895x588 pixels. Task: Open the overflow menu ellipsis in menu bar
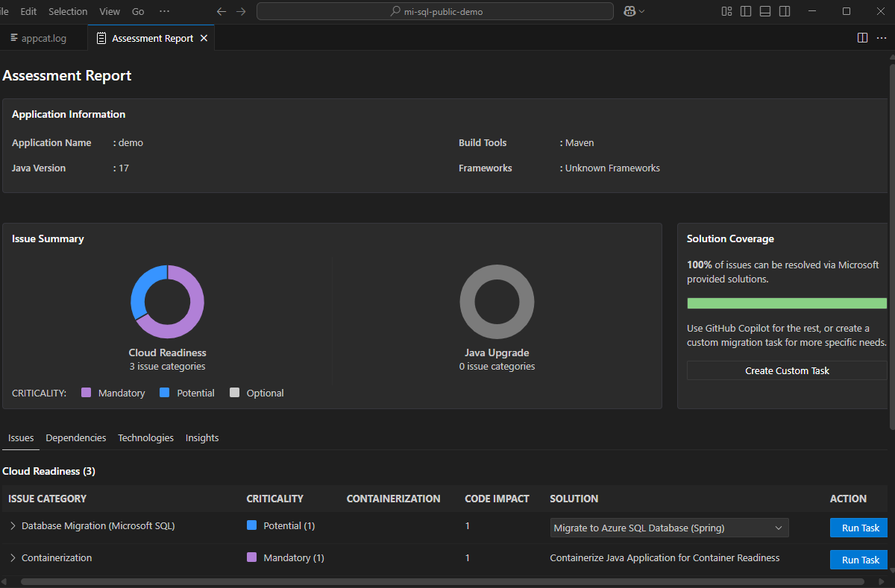[164, 11]
